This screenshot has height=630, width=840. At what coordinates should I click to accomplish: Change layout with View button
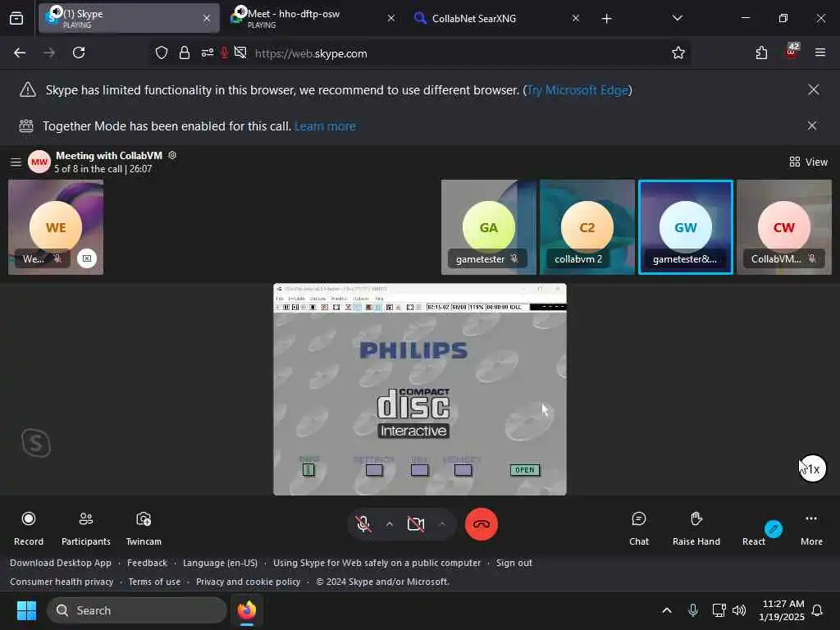pyautogui.click(x=808, y=162)
